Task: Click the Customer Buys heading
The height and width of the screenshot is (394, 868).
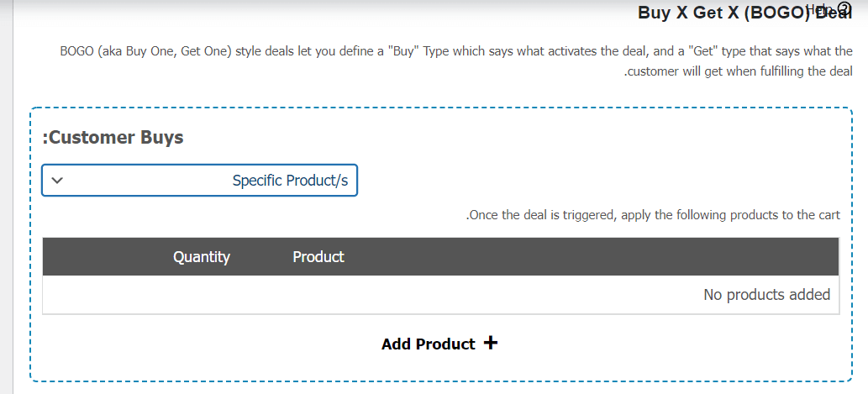Action: click(x=113, y=137)
